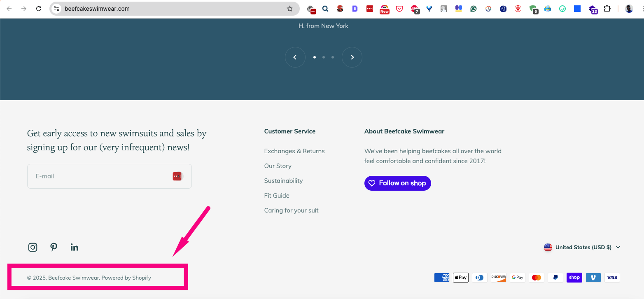Go back in browser history
Viewport: 644px width, 299px height.
pos(9,9)
